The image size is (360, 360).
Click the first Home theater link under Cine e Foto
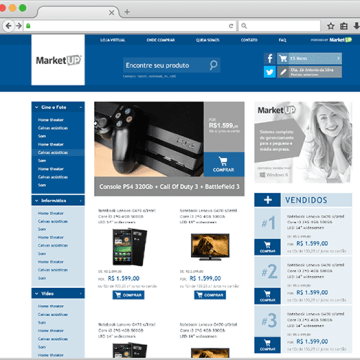click(51, 120)
